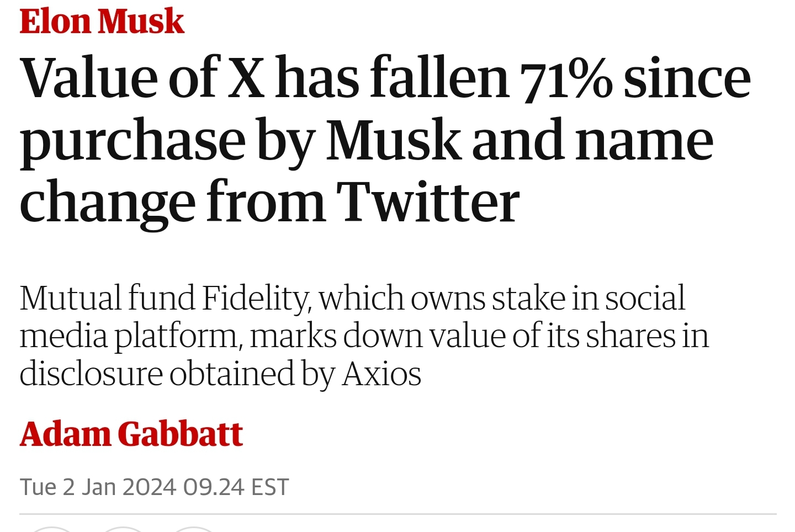Click the word 'purchase' in the headline
This screenshot has height=532, width=795.
(x=132, y=142)
